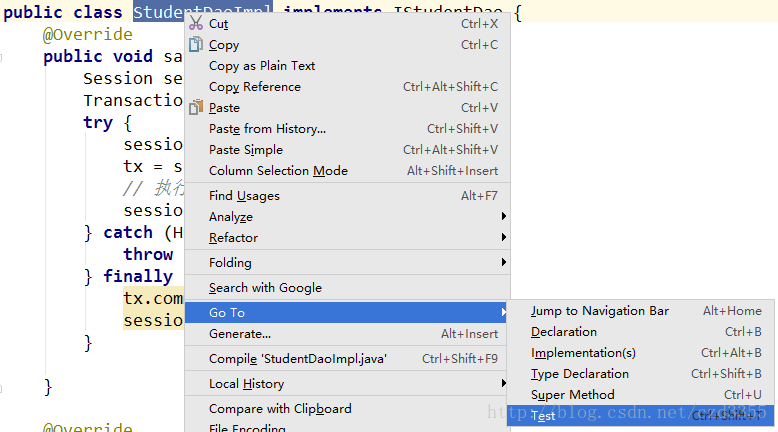The width and height of the screenshot is (778, 432).
Task: Go to Implementation(s) in submenu
Action: tap(583, 353)
